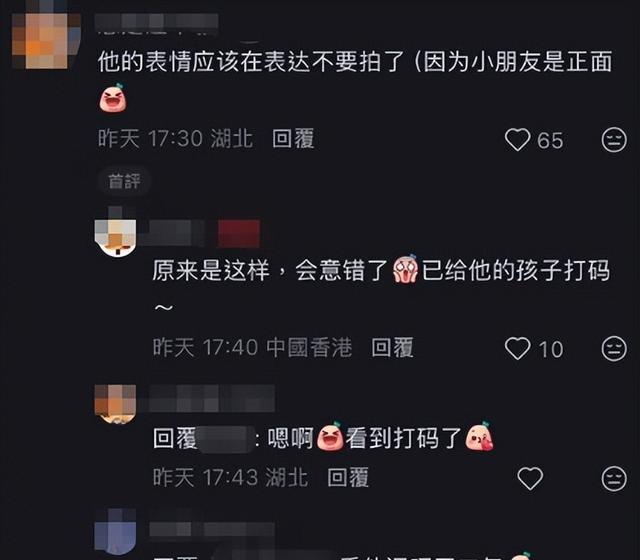
Task: Tap 回覆 under the 17:40 Hong Kong comment
Action: tap(392, 348)
